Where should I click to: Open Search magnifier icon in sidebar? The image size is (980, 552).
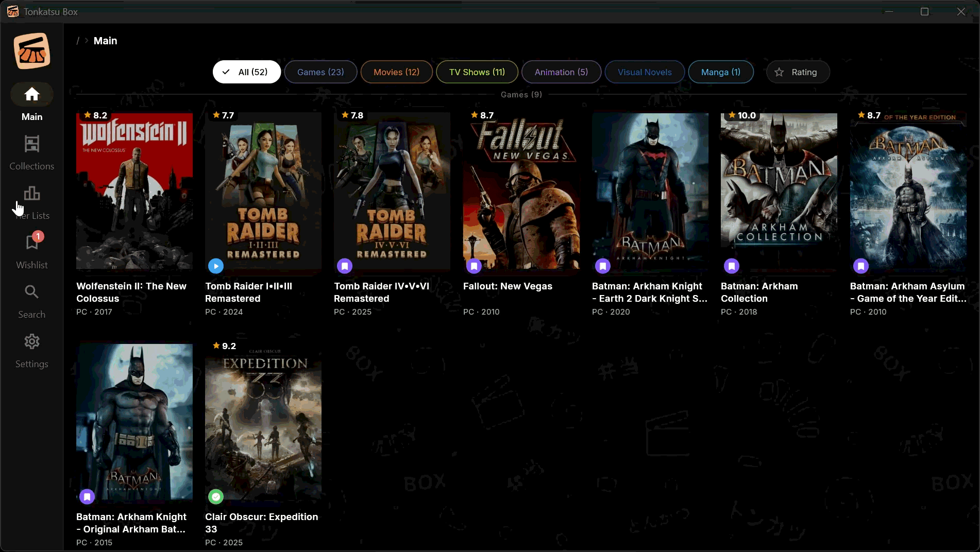pos(32,292)
